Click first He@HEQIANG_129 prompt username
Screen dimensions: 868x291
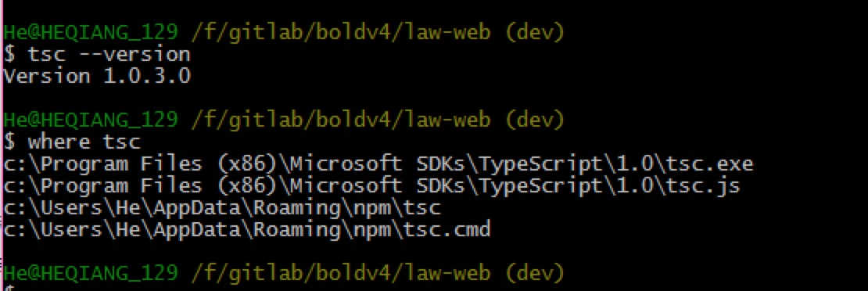click(91, 33)
